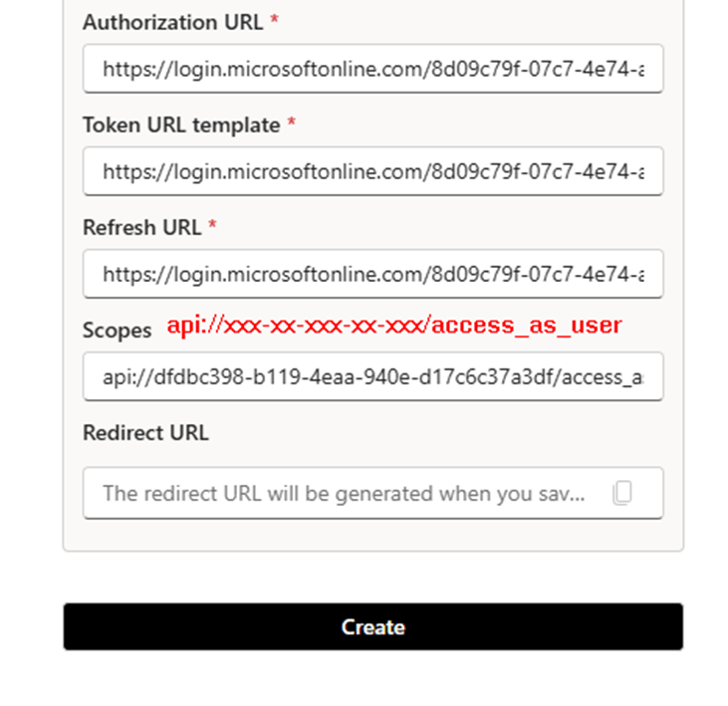
Task: Place cursor in the Scopes input box
Action: 372,376
